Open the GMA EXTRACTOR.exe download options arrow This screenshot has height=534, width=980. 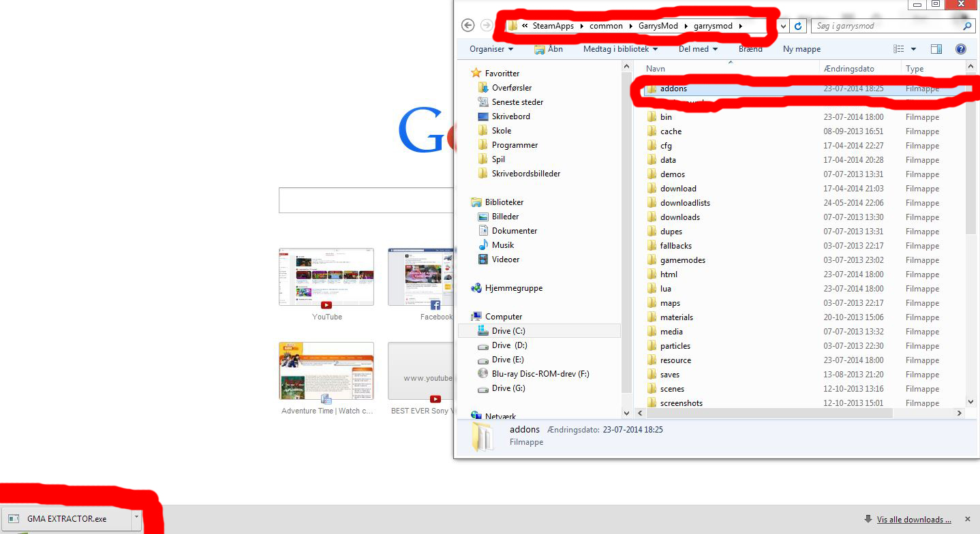[136, 518]
